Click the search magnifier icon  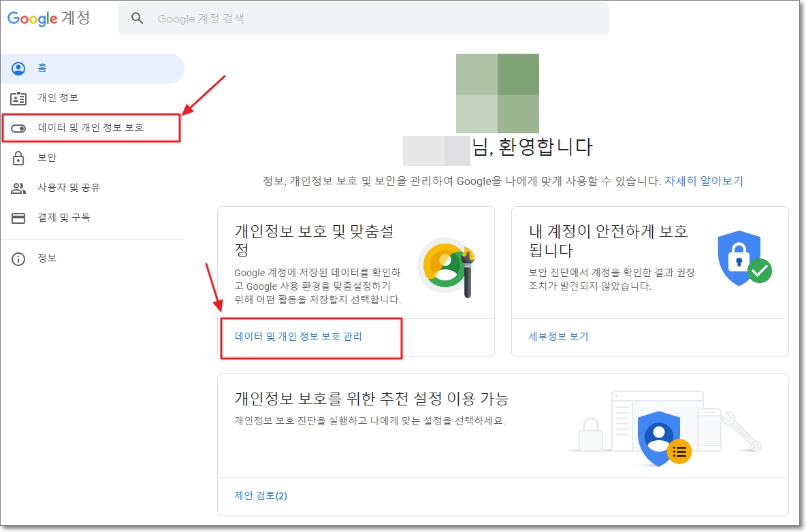137,18
